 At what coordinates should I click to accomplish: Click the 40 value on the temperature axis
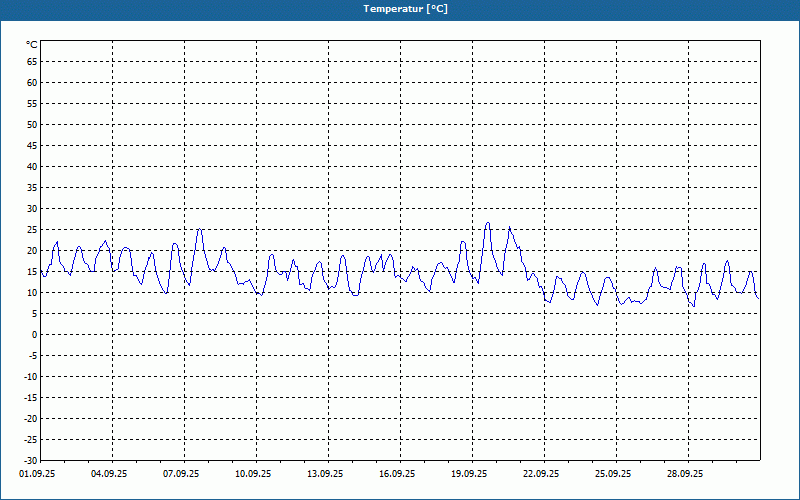32,167
